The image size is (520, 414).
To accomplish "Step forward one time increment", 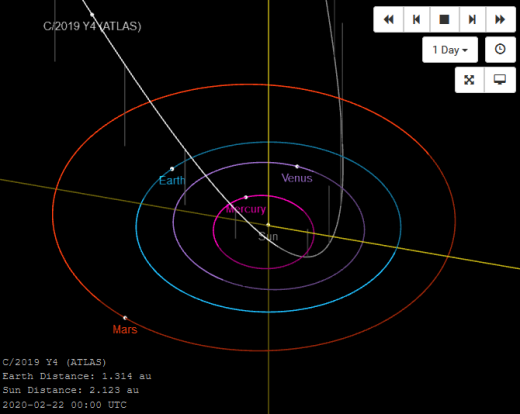I will [472, 19].
